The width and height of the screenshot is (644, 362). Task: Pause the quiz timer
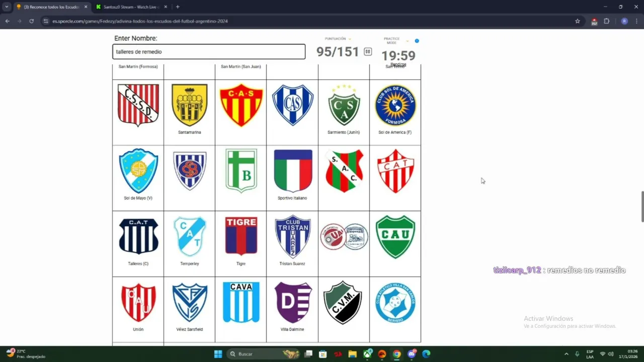(368, 52)
